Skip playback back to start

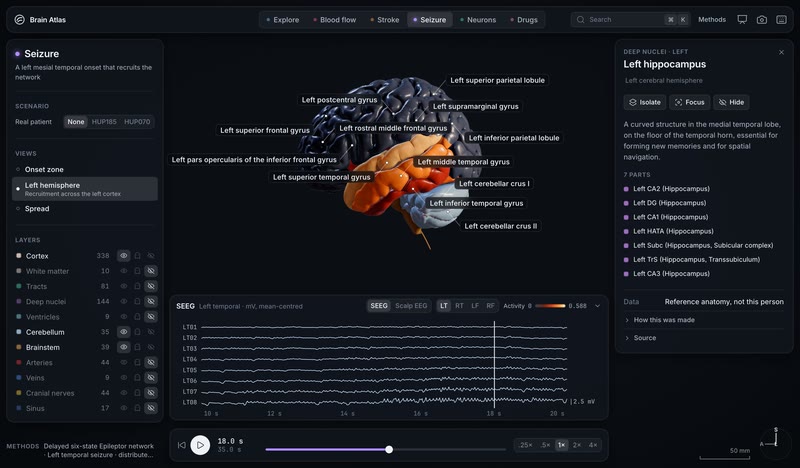tap(181, 445)
